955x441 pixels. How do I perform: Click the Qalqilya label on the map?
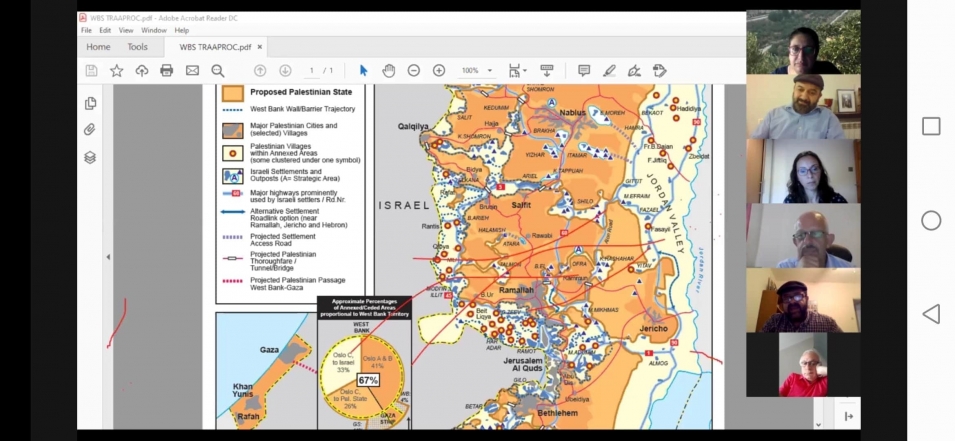tap(413, 127)
